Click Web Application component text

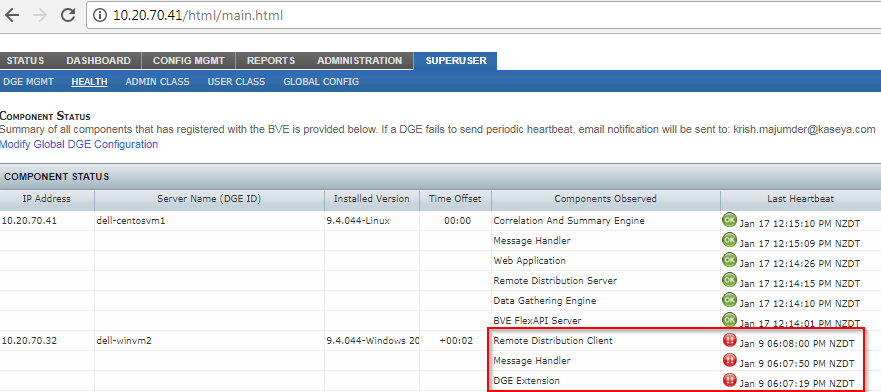529,261
